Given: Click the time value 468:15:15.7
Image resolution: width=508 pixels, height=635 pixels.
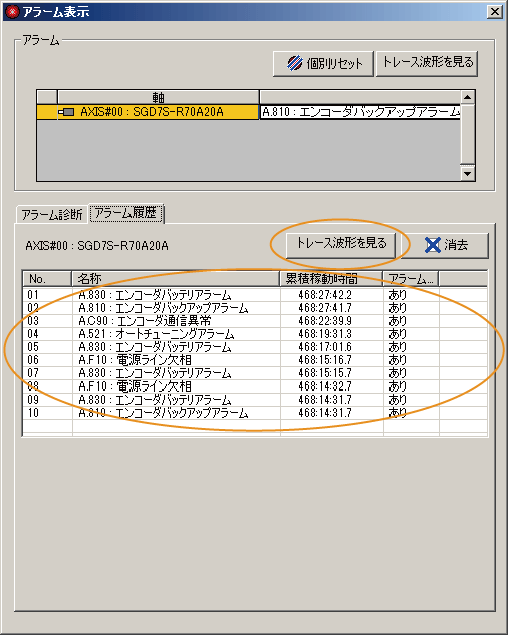Looking at the screenshot, I should tap(325, 373).
